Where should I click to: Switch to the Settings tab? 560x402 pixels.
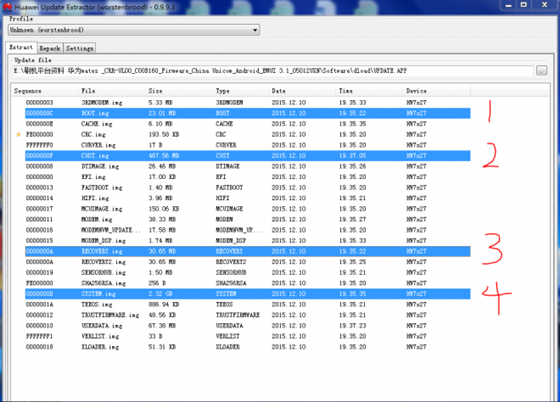pos(80,48)
